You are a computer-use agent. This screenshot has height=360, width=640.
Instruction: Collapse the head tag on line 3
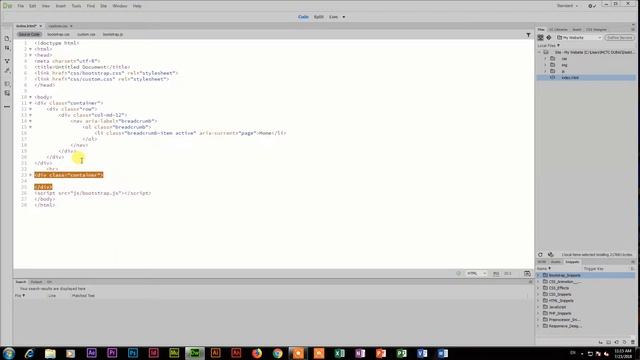tap(31, 55)
